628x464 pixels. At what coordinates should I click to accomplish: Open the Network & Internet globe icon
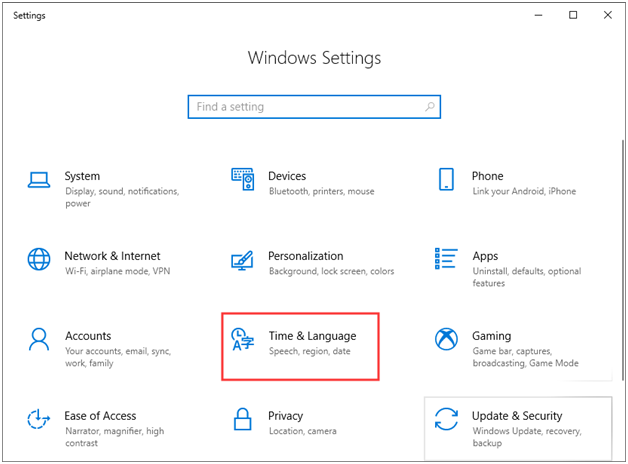point(39,259)
